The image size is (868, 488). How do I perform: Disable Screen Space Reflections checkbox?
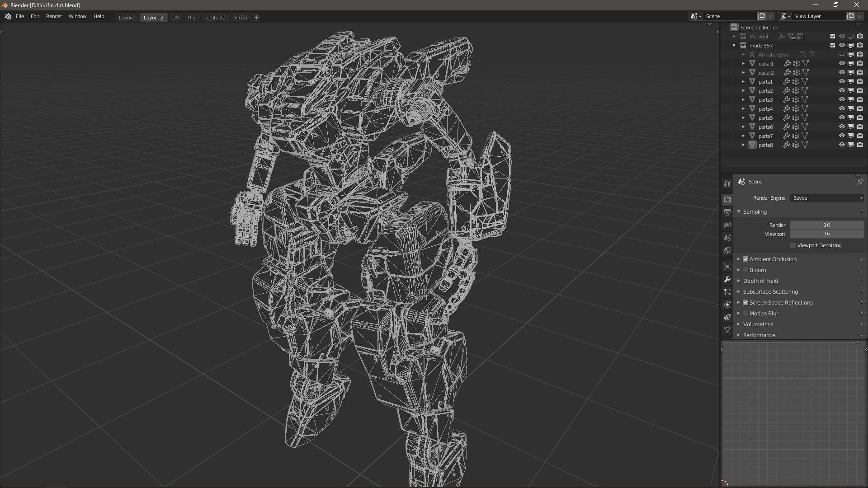click(x=745, y=302)
